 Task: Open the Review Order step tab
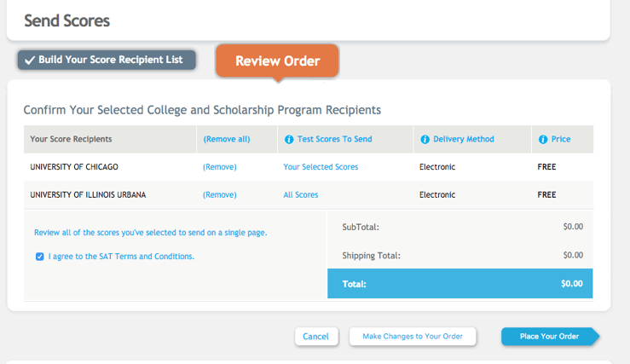tap(277, 61)
